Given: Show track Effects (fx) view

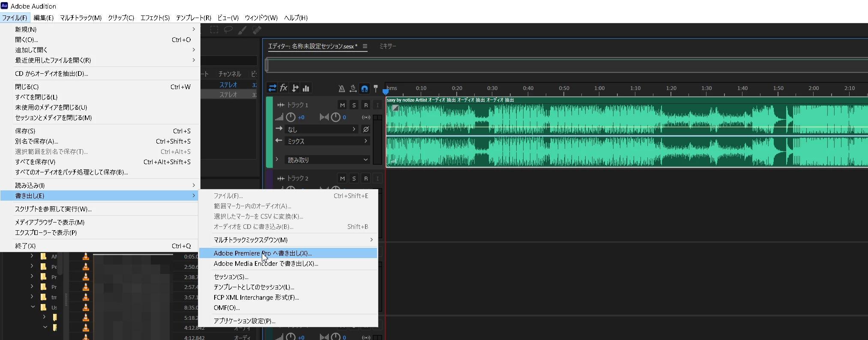Looking at the screenshot, I should (x=284, y=88).
